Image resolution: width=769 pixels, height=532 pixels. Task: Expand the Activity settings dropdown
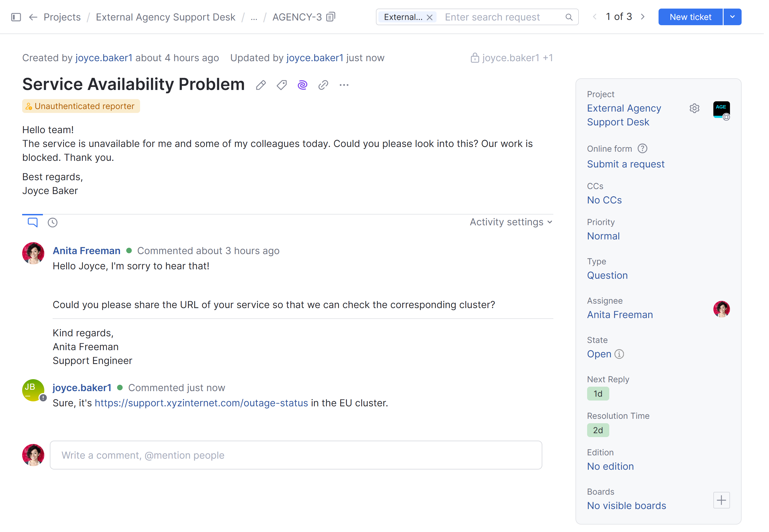[511, 222]
